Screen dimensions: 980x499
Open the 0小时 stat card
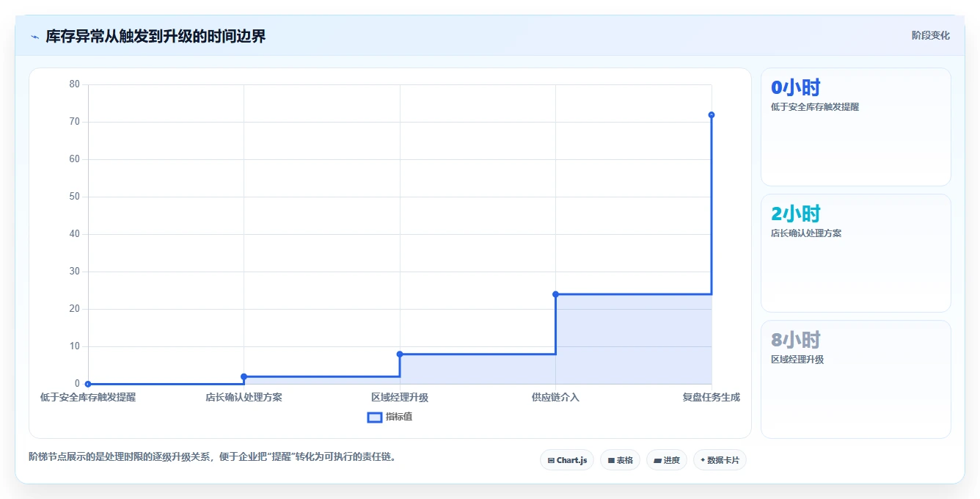tap(856, 127)
